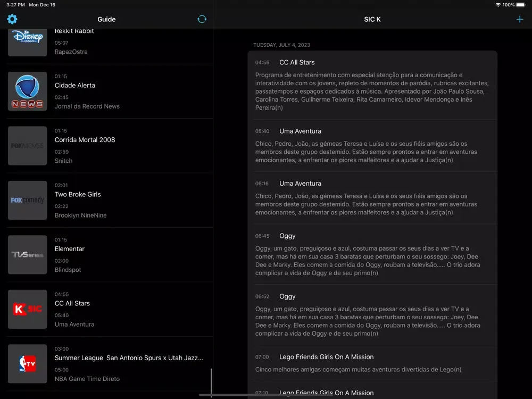Select the NBA TV channel logo

28,364
